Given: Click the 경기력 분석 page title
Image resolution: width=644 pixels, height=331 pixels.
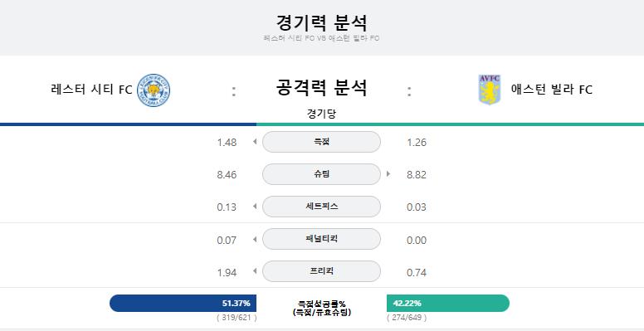Looking at the screenshot, I should 321,22.
